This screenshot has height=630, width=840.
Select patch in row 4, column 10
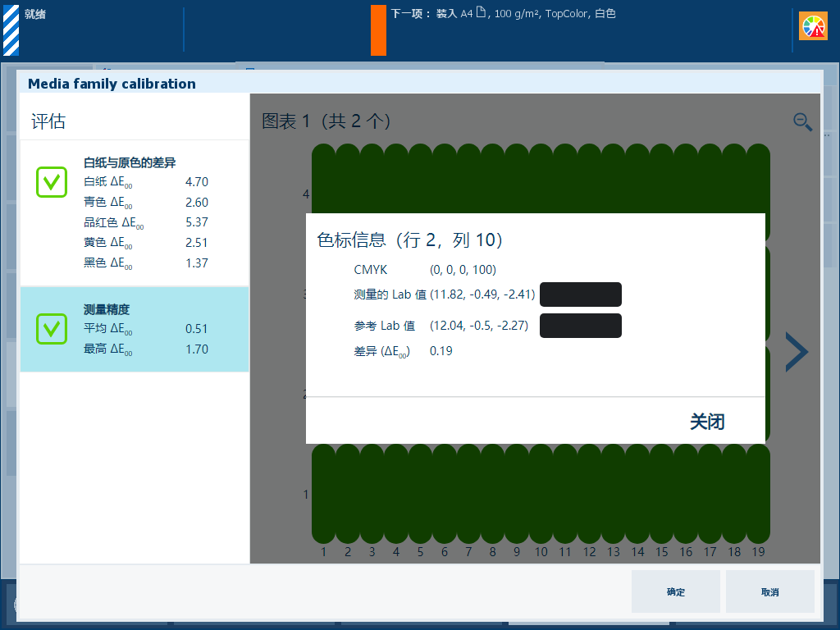point(541,178)
